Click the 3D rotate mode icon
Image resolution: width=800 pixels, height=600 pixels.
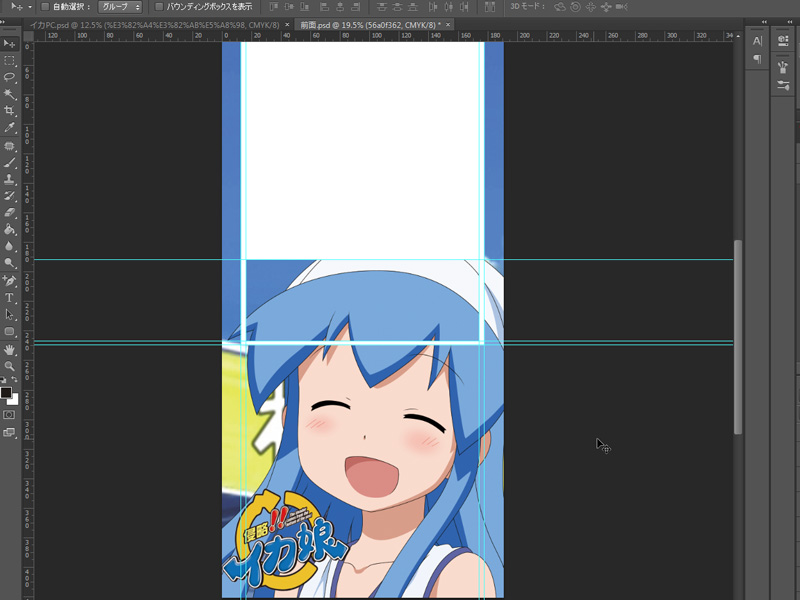click(x=560, y=7)
